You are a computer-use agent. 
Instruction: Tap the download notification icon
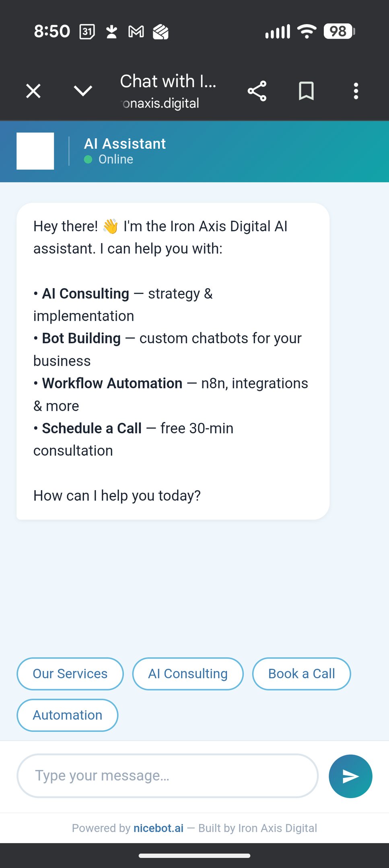[111, 31]
